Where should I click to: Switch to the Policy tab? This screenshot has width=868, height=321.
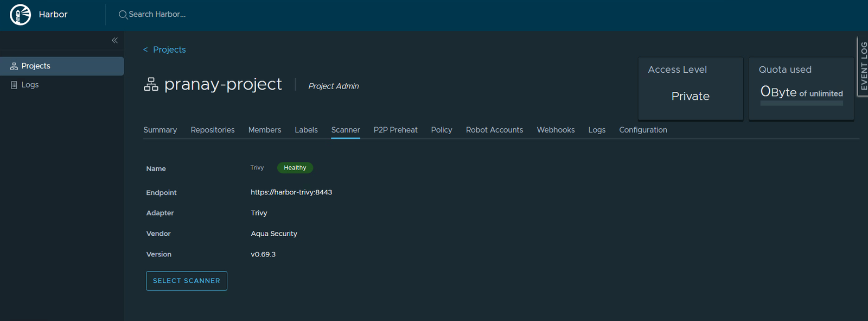click(x=442, y=130)
